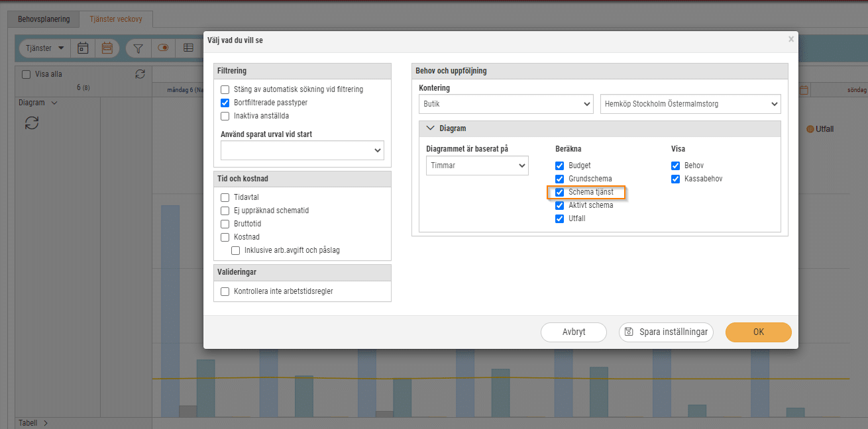The image size is (868, 429).
Task: Click the Tid och kostnad header
Action: tap(302, 179)
